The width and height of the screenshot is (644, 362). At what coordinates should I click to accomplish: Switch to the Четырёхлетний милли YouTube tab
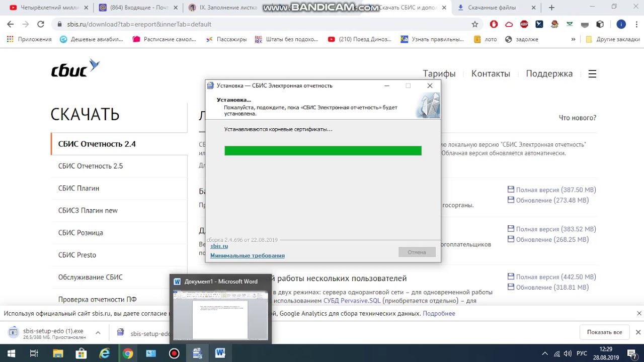48,8
